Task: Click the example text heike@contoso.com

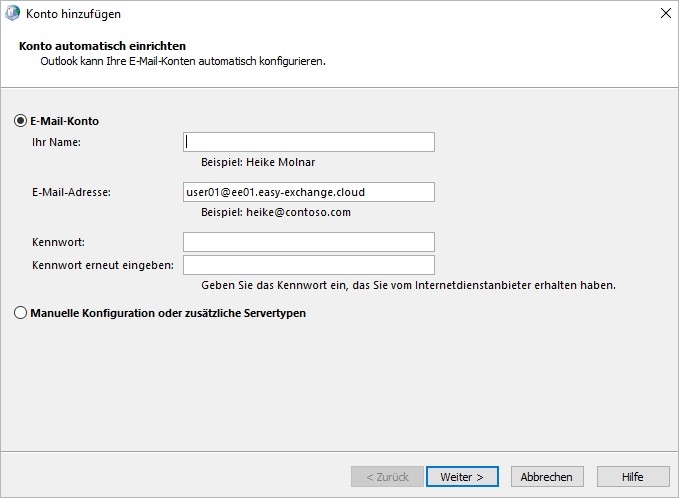Action: pyautogui.click(x=298, y=212)
